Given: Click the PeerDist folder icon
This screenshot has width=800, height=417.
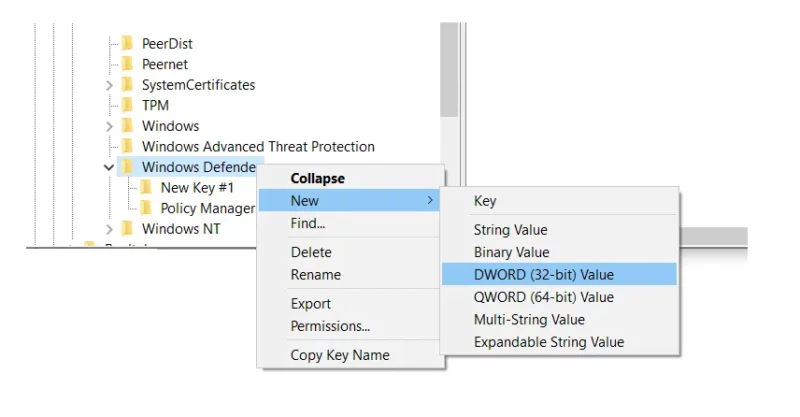Looking at the screenshot, I should pyautogui.click(x=127, y=43).
